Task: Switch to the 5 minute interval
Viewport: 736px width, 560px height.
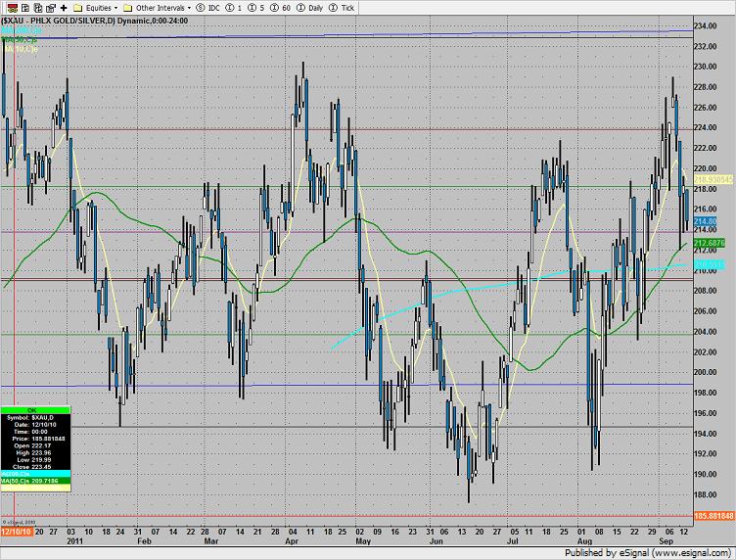Action: [255, 8]
